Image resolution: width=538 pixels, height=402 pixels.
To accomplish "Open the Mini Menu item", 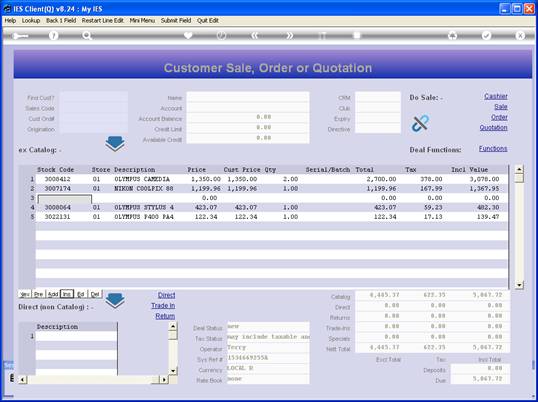I will 142,21.
